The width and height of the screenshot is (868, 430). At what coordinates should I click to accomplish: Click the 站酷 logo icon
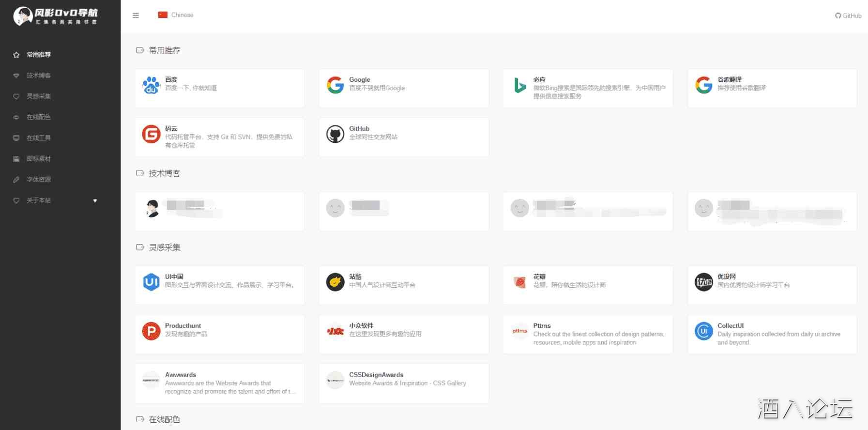coord(335,282)
